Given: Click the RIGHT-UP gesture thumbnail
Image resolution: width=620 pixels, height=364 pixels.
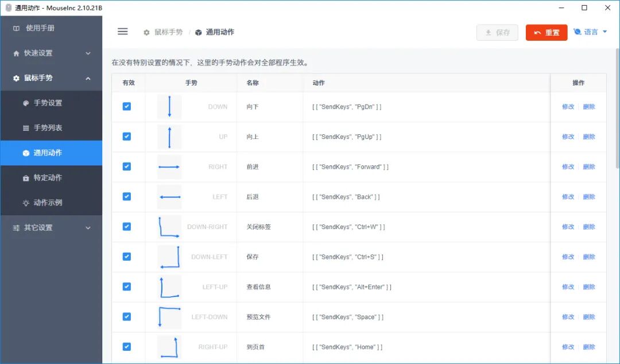Looking at the screenshot, I should tap(169, 347).
